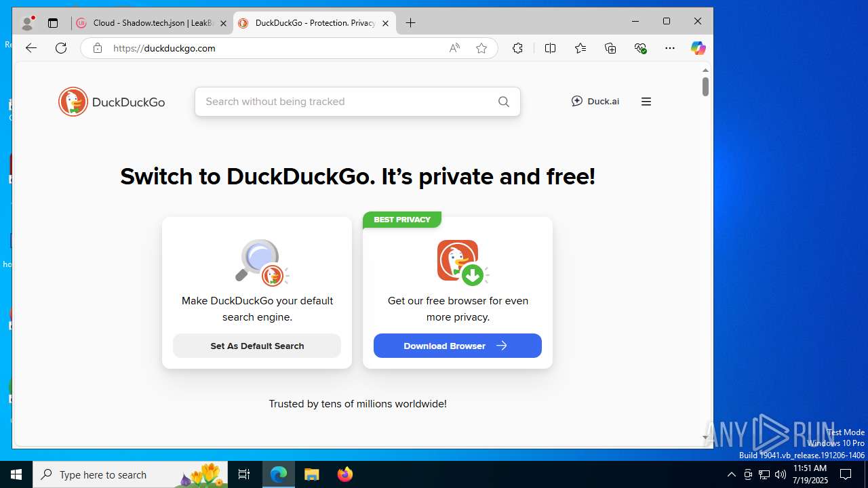Screen dimensions: 868x488
Task: View site information lock icon
Action: click(98, 48)
